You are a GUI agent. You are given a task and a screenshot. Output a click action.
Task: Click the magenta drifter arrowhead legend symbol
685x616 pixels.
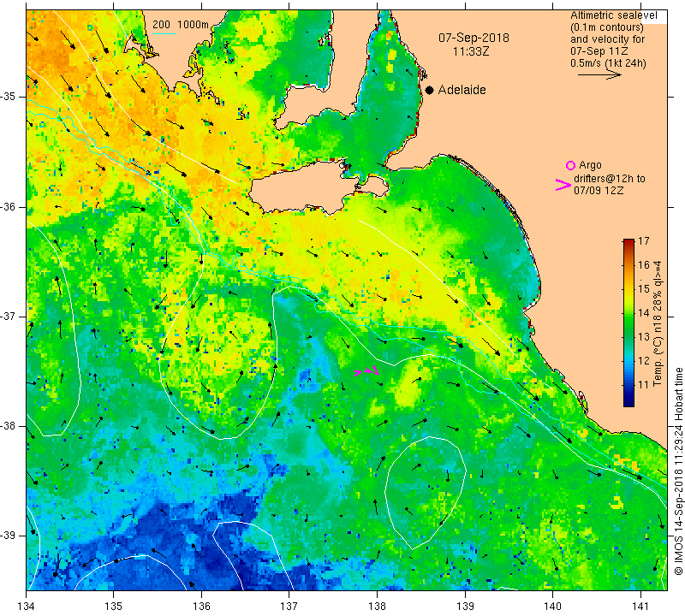[563, 185]
